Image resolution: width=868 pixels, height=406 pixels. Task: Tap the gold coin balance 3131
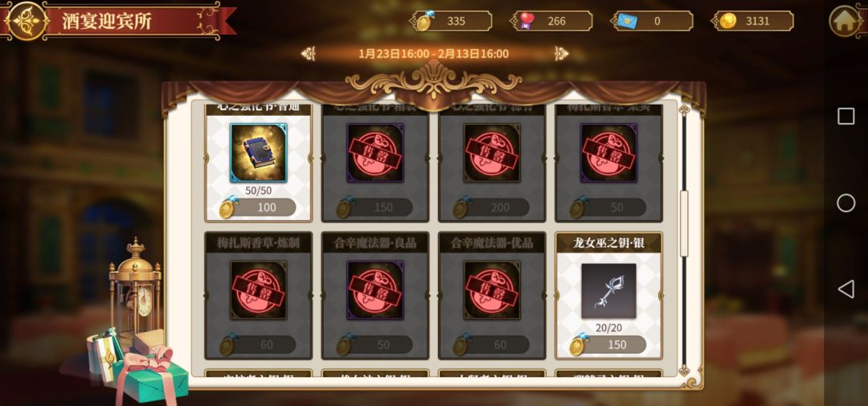pyautogui.click(x=753, y=21)
